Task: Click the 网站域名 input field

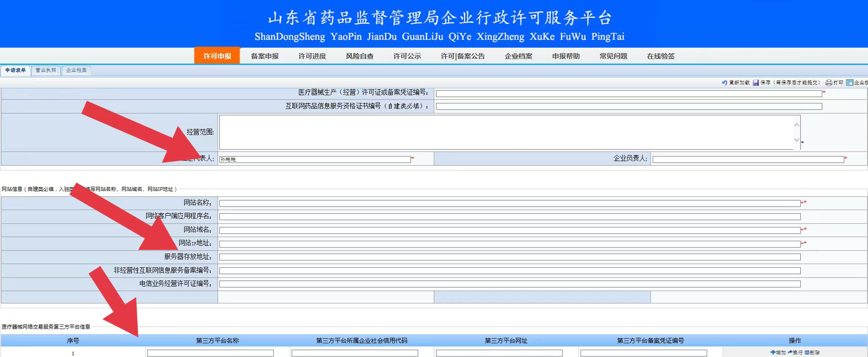Action: point(510,230)
